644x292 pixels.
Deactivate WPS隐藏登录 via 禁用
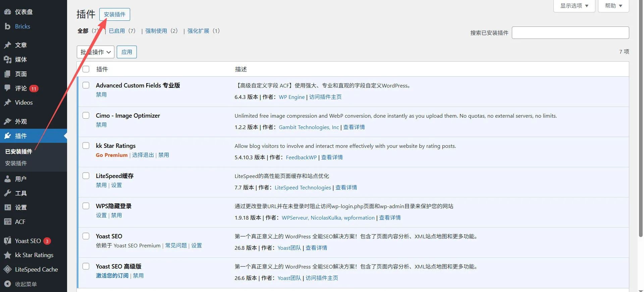point(116,215)
